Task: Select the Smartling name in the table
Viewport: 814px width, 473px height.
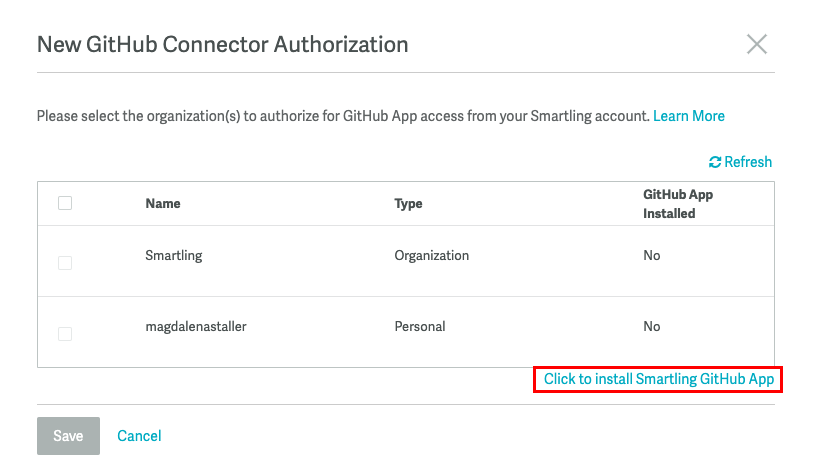Action: coord(173,255)
